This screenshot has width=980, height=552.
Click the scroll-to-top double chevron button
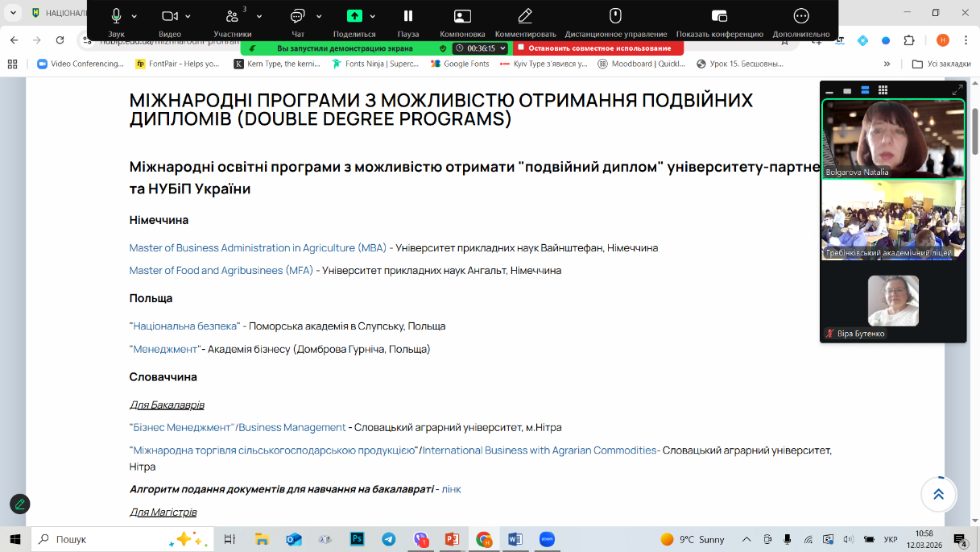click(x=938, y=494)
